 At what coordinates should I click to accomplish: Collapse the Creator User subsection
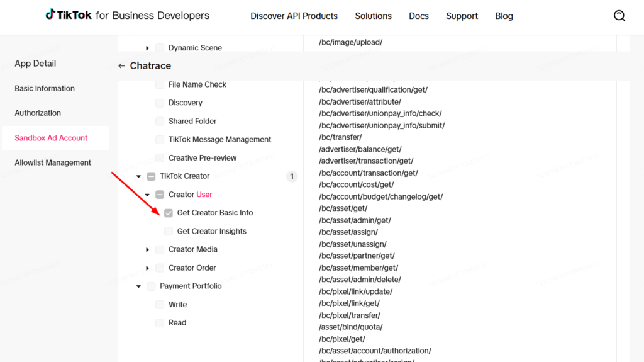tap(147, 195)
